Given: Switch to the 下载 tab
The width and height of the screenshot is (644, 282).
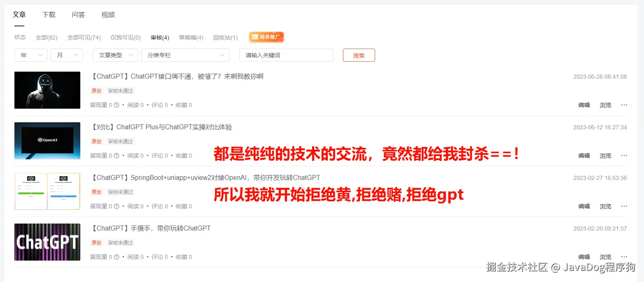Looking at the screenshot, I should (49, 15).
